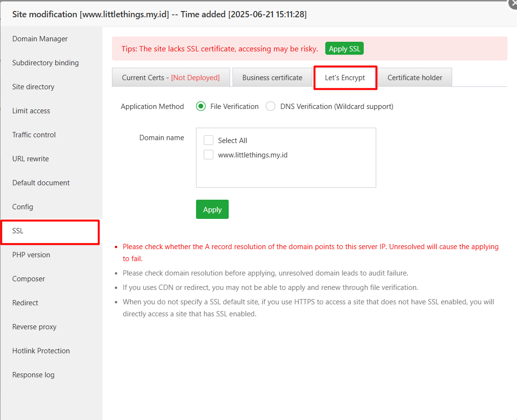
Task: Open the Hotlink Protection section
Action: 41,350
